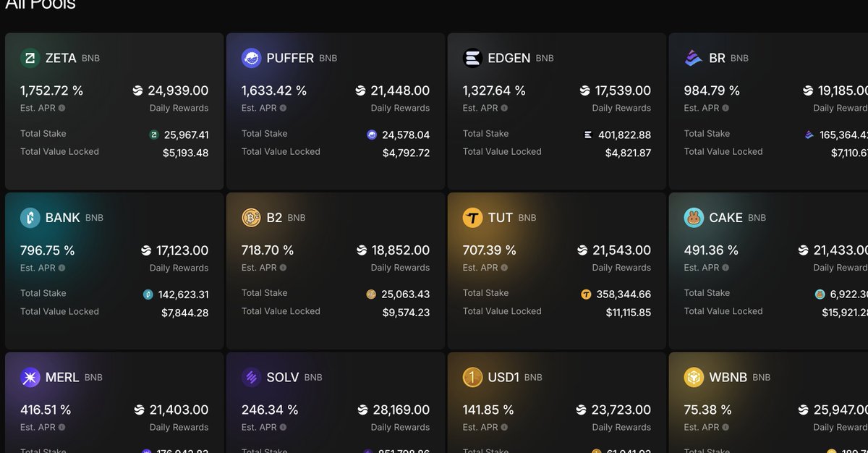This screenshot has height=453, width=868.
Task: Click the USD1 coin logo icon
Action: click(x=472, y=378)
